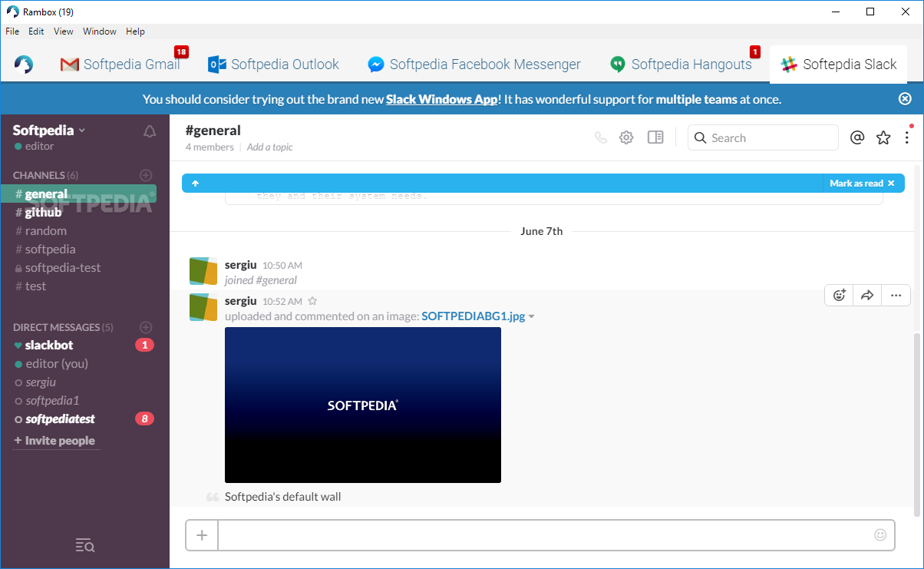Open the View menu
This screenshot has height=569, width=924.
[x=64, y=31]
